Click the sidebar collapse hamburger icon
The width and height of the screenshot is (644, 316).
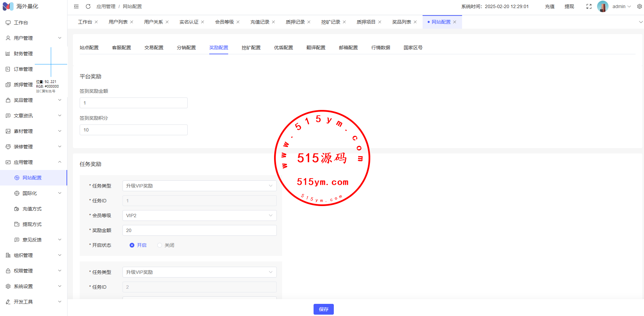pos(76,6)
